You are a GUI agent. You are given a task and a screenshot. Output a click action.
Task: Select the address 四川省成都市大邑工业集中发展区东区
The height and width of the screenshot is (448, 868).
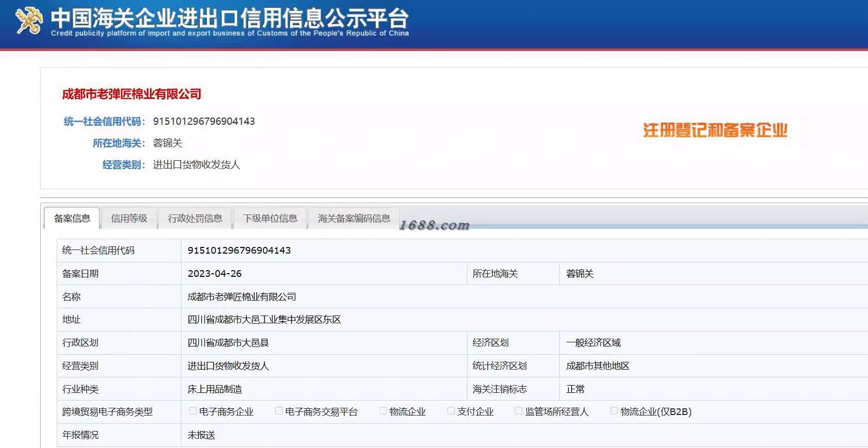coord(264,320)
